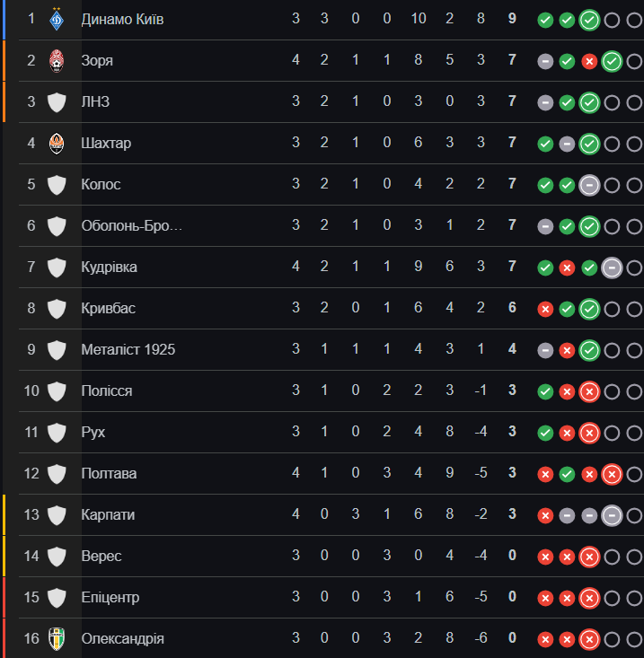Open the Епіцентр team entry

[110, 597]
